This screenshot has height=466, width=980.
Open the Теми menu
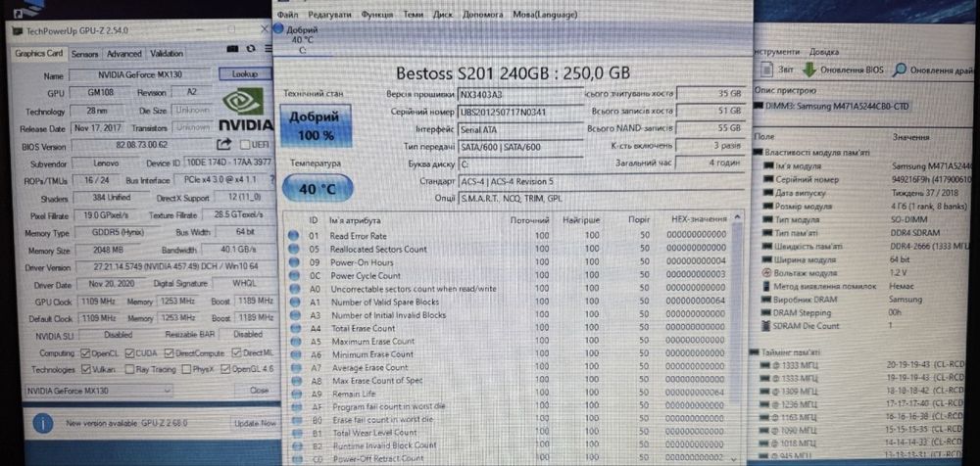tap(414, 15)
